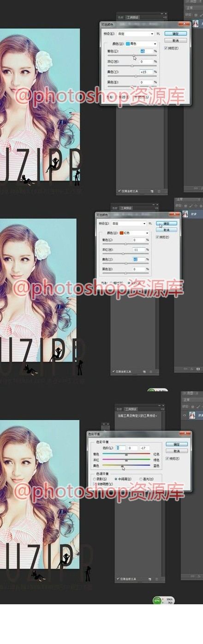Confirm Red Selective Color with 确定
Image resolution: width=203 pixels, height=644 pixels.
pos(167,223)
